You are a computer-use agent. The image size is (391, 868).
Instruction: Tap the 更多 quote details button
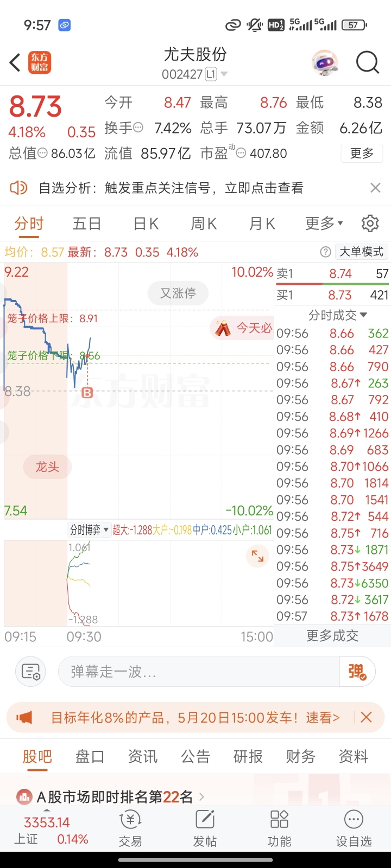tap(362, 153)
